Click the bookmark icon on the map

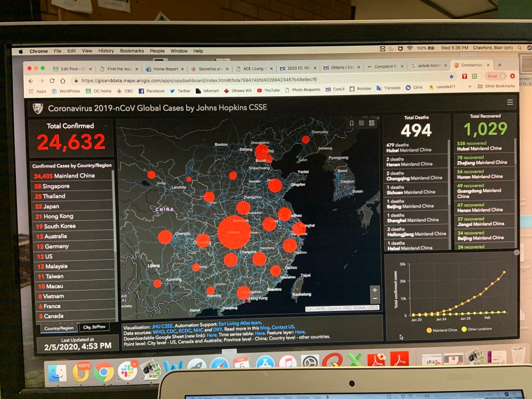(x=352, y=123)
